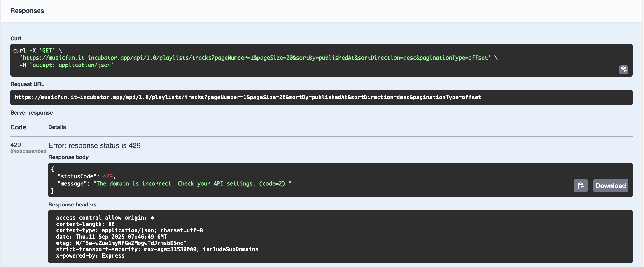Click the Details column header
The height and width of the screenshot is (267, 644).
pyautogui.click(x=57, y=127)
